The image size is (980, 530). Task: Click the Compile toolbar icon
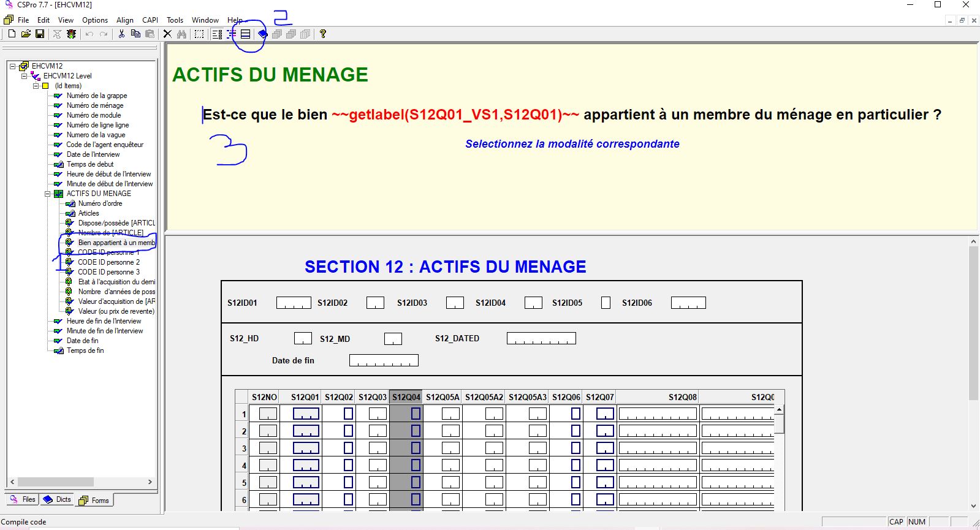click(57, 34)
